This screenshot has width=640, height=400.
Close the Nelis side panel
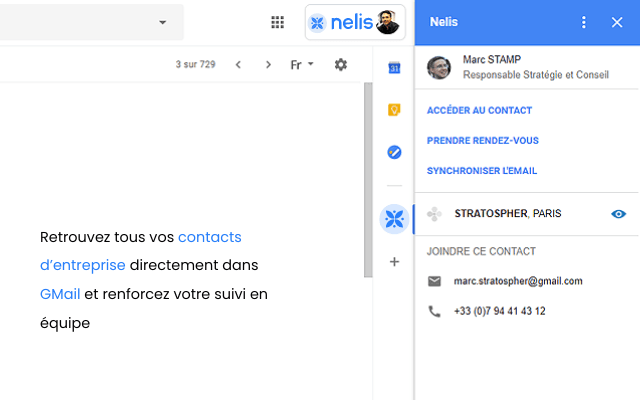pos(617,22)
